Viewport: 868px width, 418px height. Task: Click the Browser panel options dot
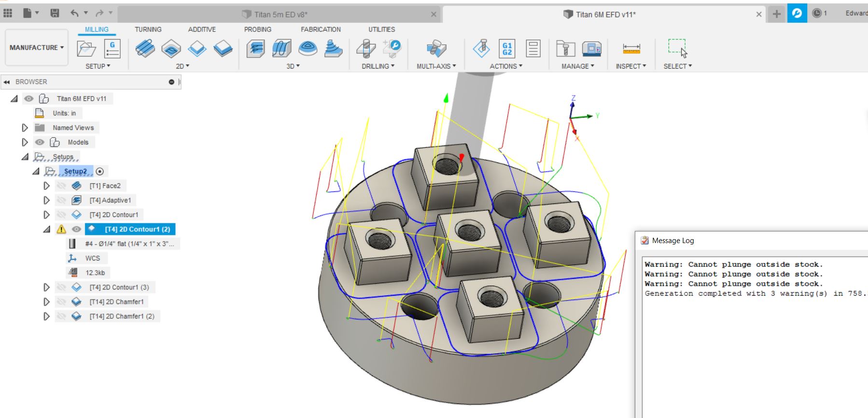(171, 82)
